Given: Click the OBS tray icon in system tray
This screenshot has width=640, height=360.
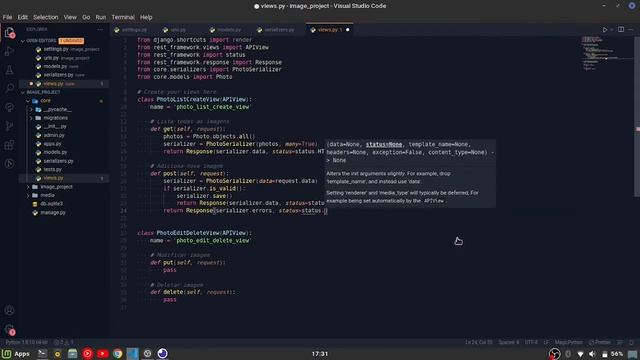Looking at the screenshot, I should coord(554,354).
